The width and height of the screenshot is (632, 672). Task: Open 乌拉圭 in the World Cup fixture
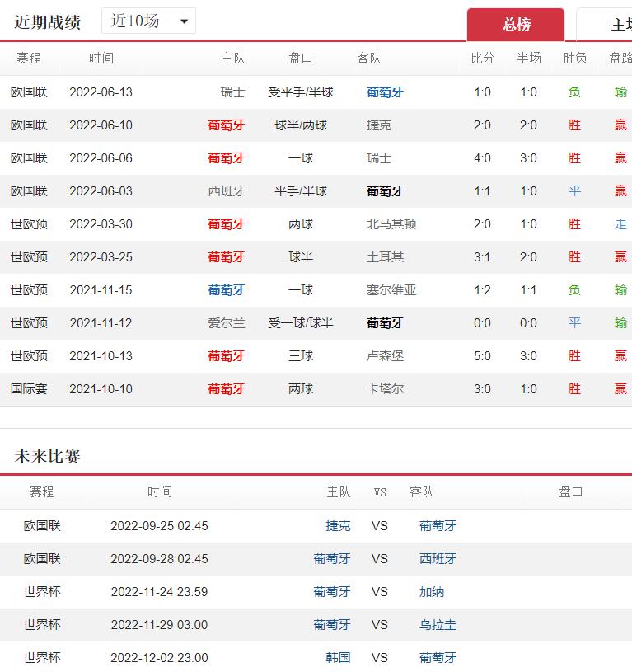pos(438,625)
